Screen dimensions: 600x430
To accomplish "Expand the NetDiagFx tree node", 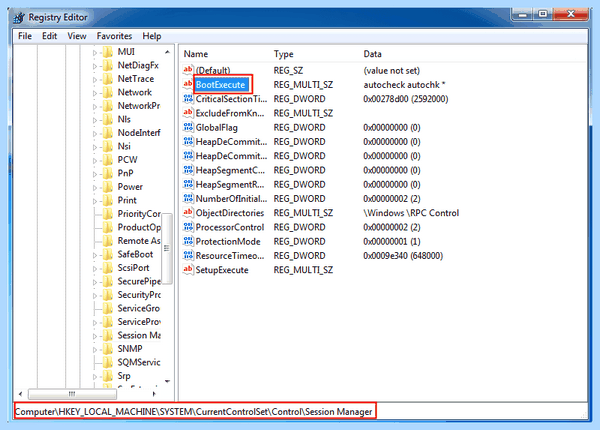I will coord(95,66).
